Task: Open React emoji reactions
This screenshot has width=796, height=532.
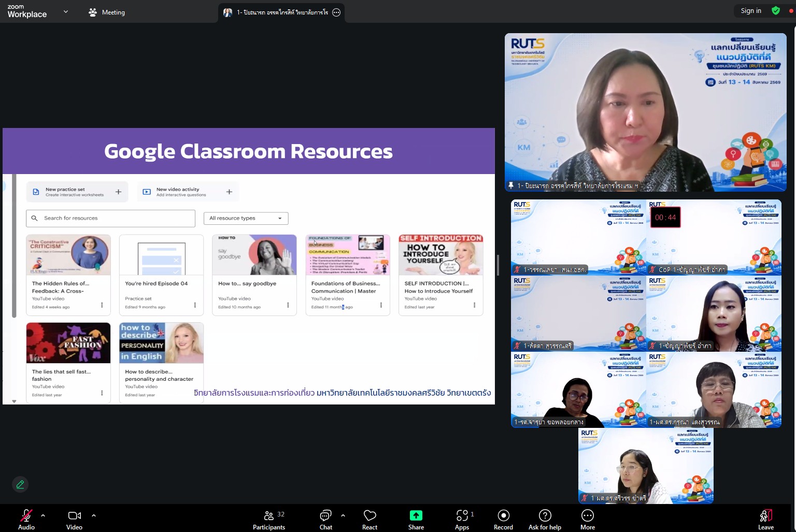Action: [x=370, y=520]
